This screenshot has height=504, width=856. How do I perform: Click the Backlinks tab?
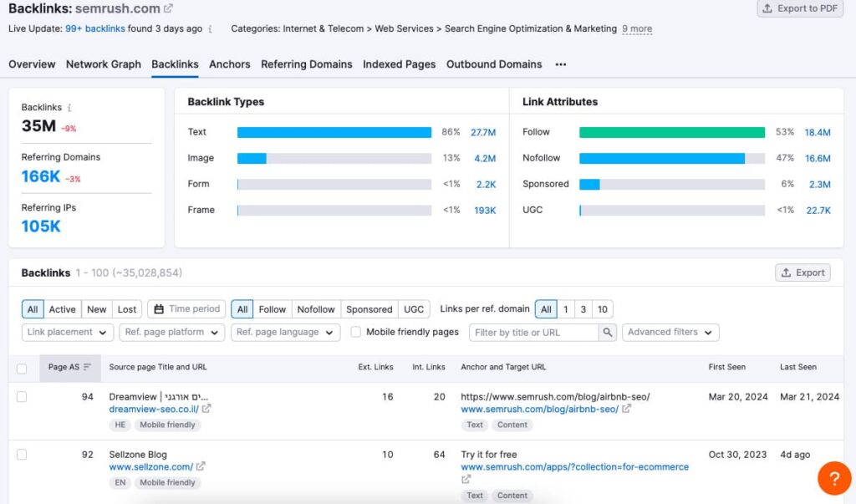(x=175, y=64)
